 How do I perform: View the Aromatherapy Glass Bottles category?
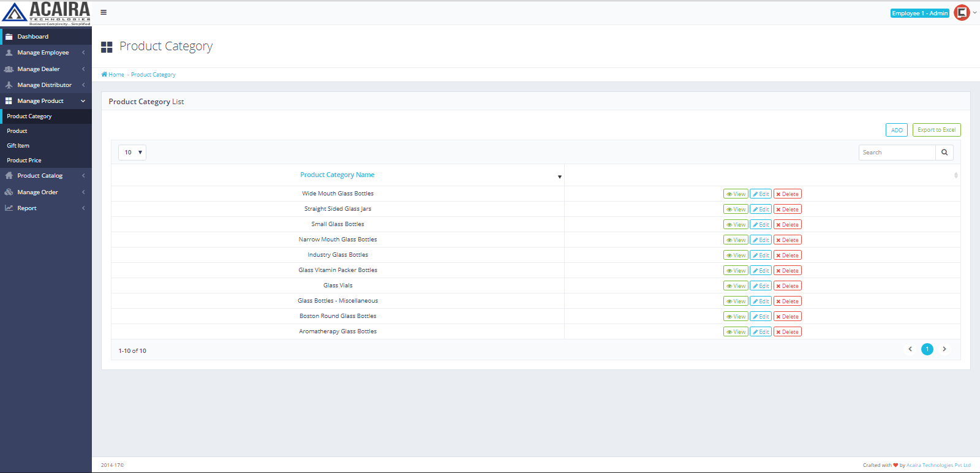[736, 332]
